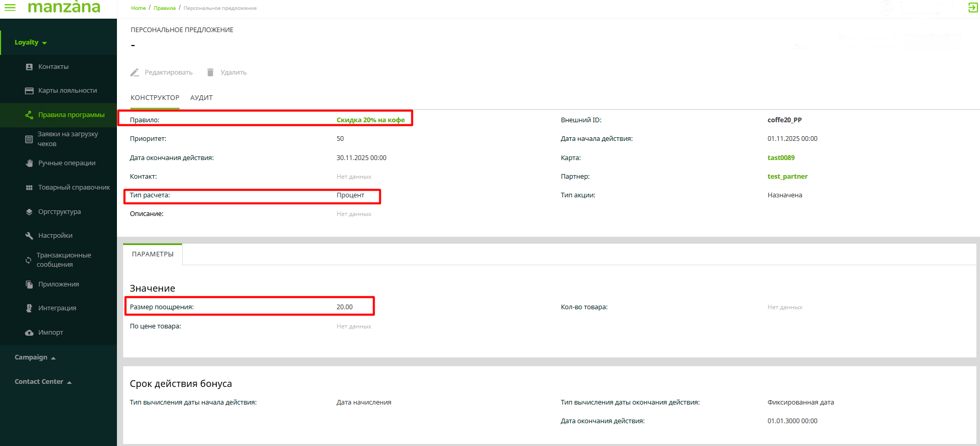Follow the test_partner link

point(787,177)
